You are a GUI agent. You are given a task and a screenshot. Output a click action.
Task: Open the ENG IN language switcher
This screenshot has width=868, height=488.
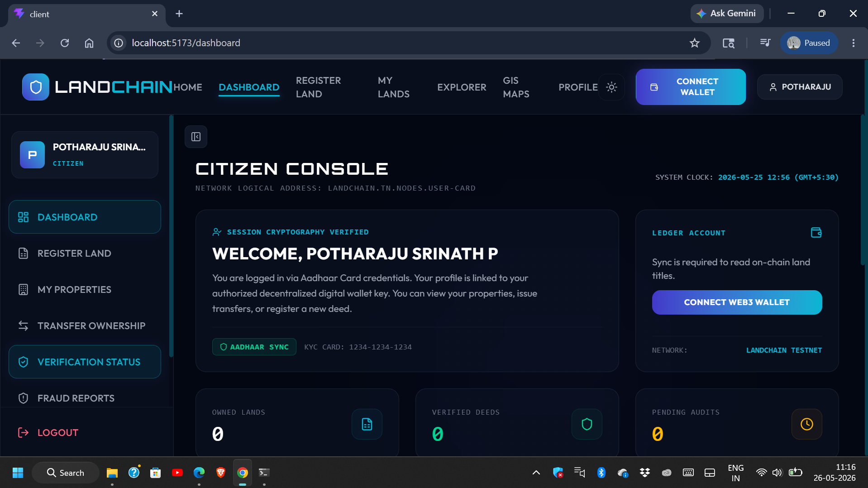pyautogui.click(x=735, y=473)
